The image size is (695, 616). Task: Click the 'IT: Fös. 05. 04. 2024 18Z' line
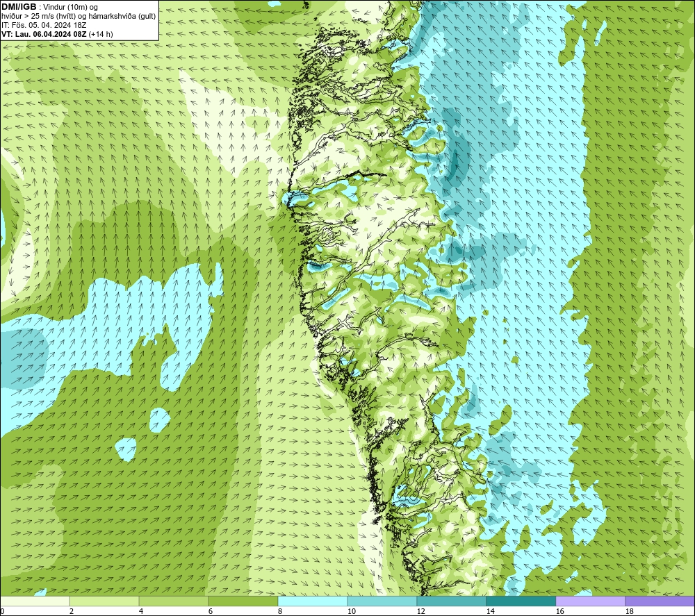tap(43, 25)
